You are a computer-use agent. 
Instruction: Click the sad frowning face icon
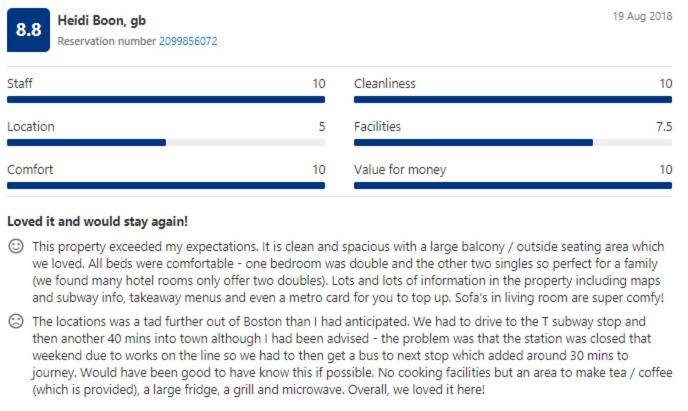(16, 322)
